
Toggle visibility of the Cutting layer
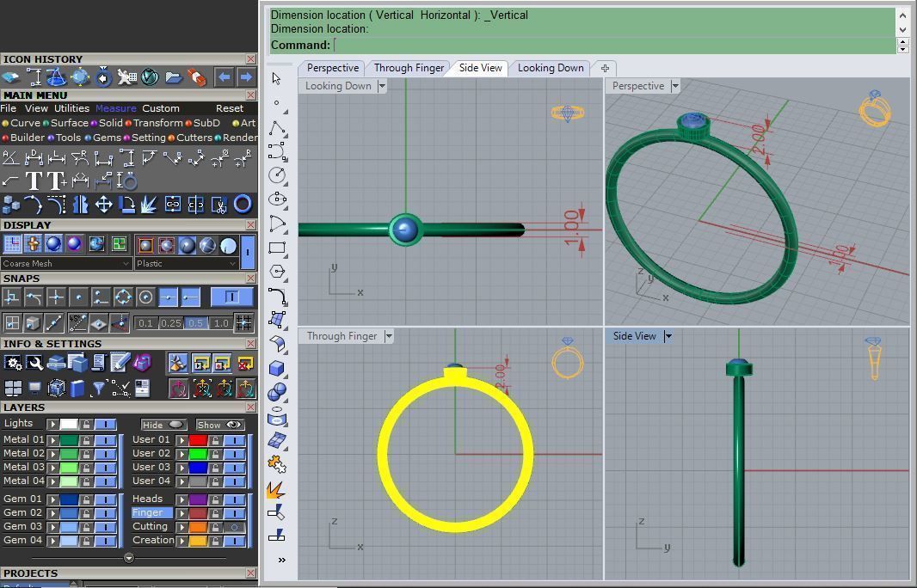[235, 527]
